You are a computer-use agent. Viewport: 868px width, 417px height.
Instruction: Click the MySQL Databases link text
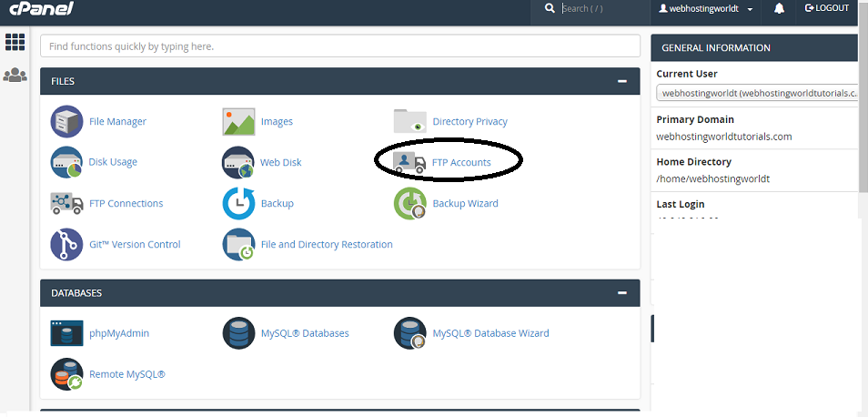tap(305, 333)
